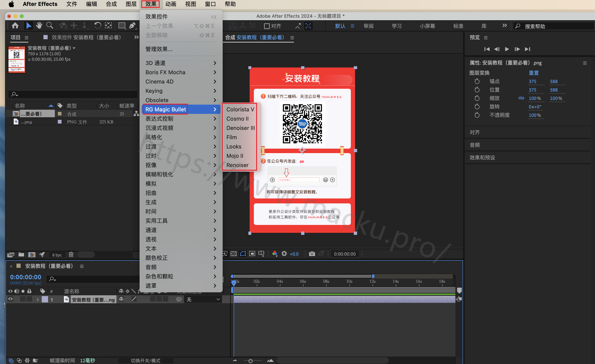Select the Pen tool

coord(132,26)
